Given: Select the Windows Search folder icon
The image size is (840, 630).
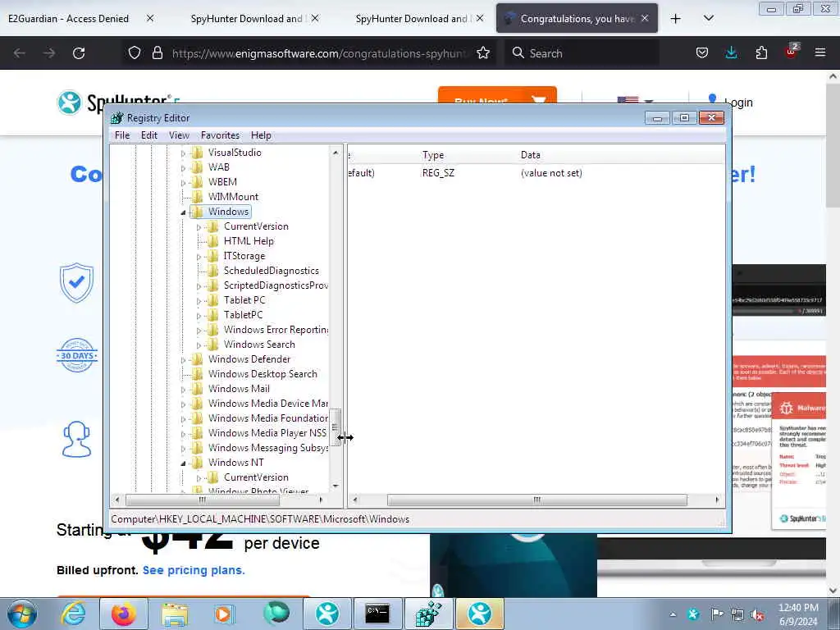Looking at the screenshot, I should [213, 345].
